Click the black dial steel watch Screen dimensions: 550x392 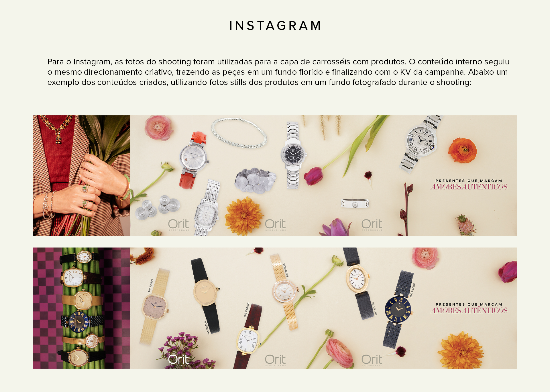click(293, 155)
